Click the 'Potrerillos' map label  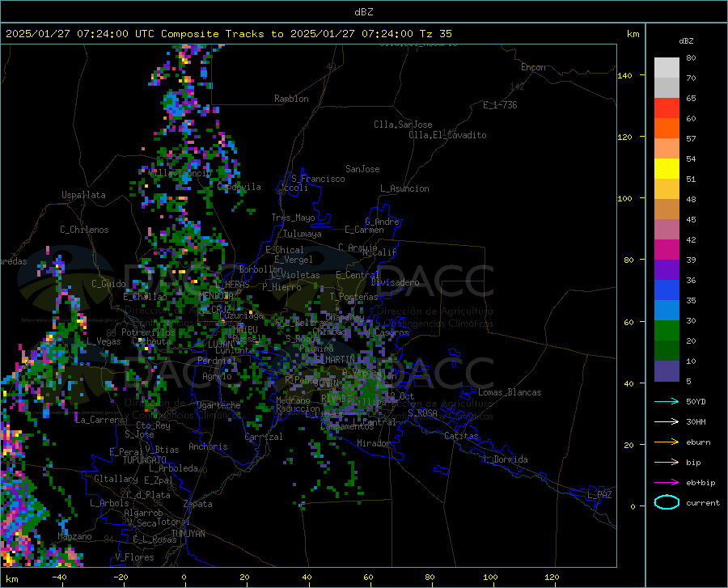coord(148,332)
